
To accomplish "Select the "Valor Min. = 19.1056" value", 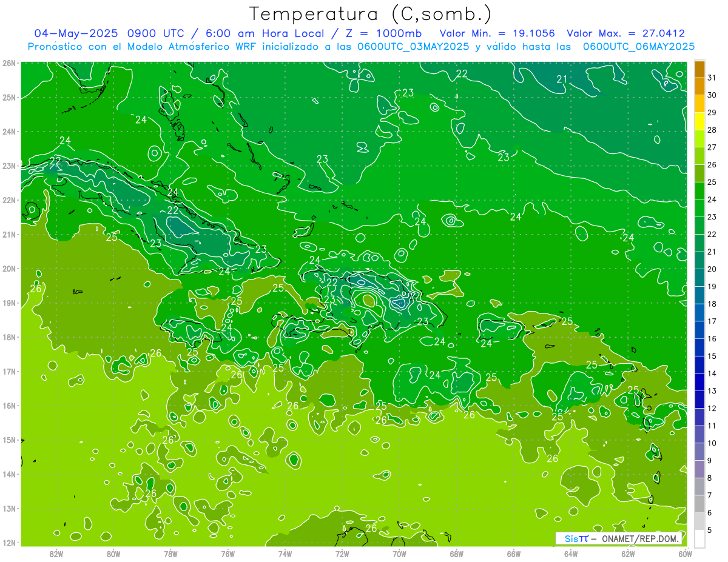I will 497,33.
